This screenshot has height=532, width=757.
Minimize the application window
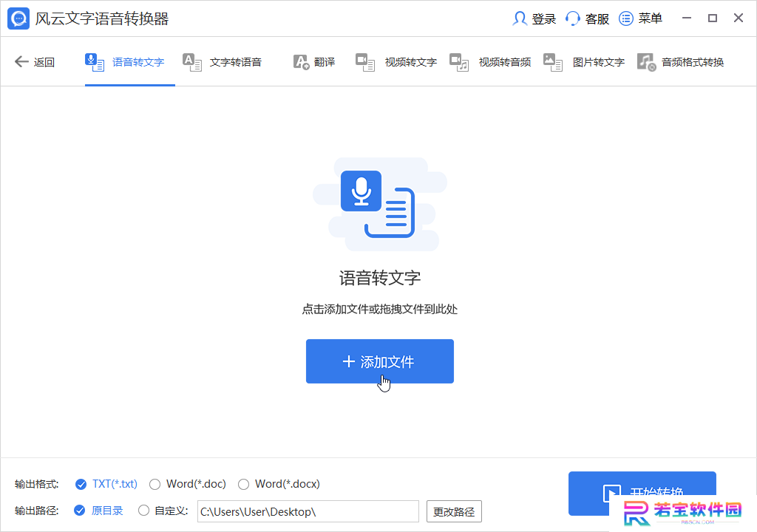point(687,18)
